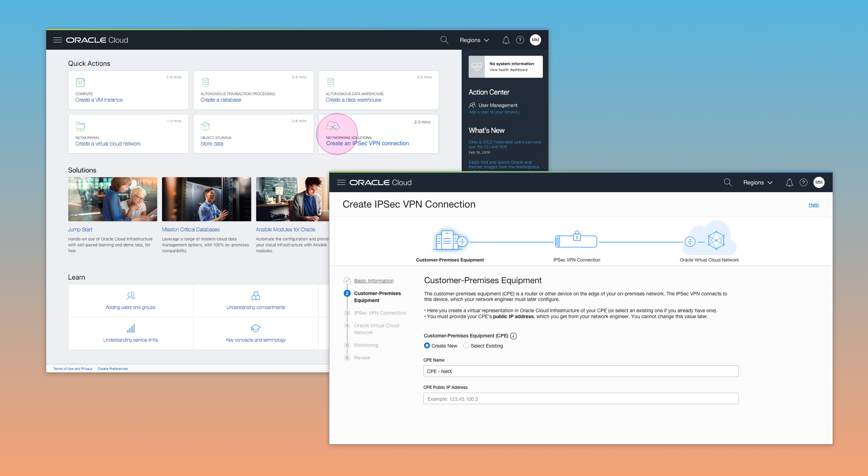Click help question mark in back dashboard header
This screenshot has height=476, width=868.
pyautogui.click(x=520, y=40)
